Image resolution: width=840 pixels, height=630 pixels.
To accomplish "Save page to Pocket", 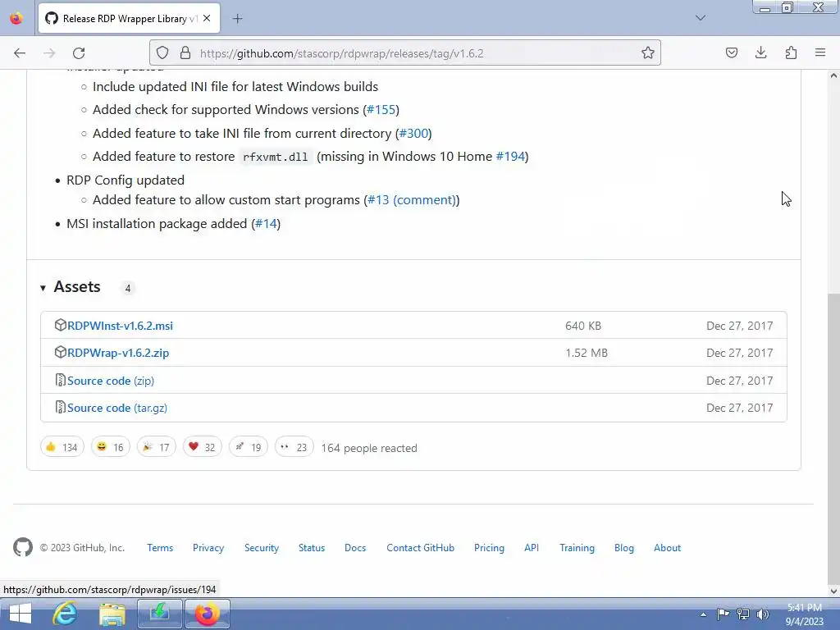I will coord(732,53).
